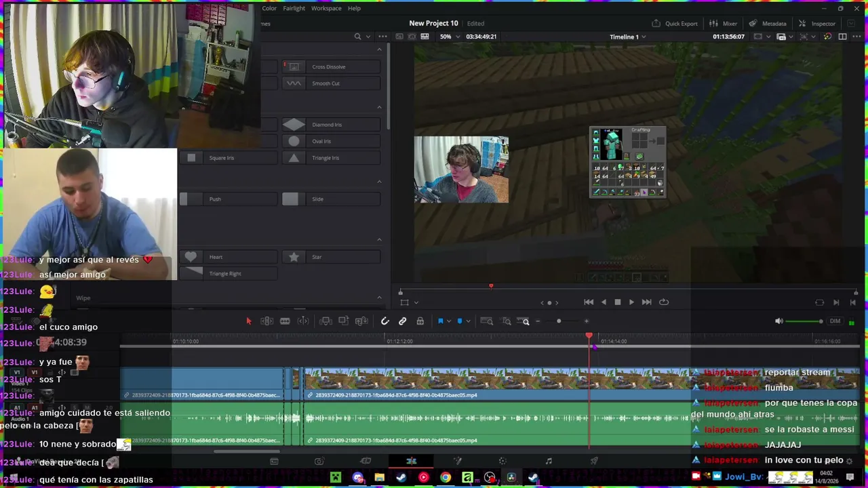Click the Detail Zoom icon
Viewport: 868px width, 488px height.
pos(507,321)
